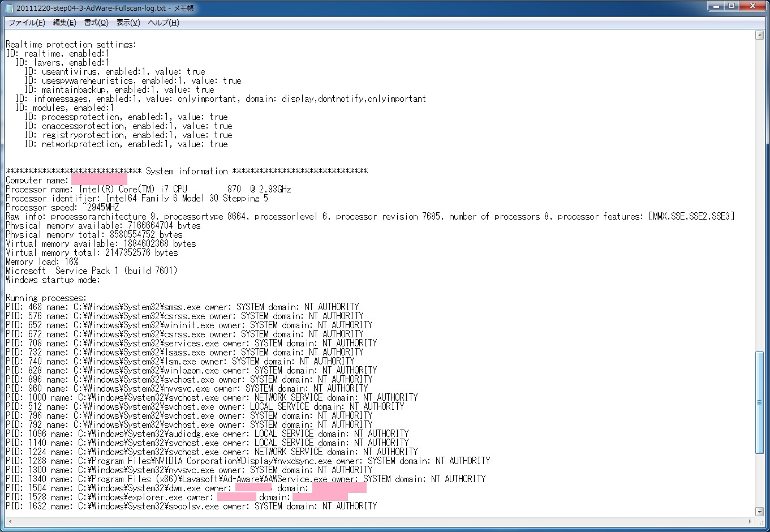Place cursor on 'Realtime protection settings:' line
The width and height of the screenshot is (770, 532).
pos(71,44)
